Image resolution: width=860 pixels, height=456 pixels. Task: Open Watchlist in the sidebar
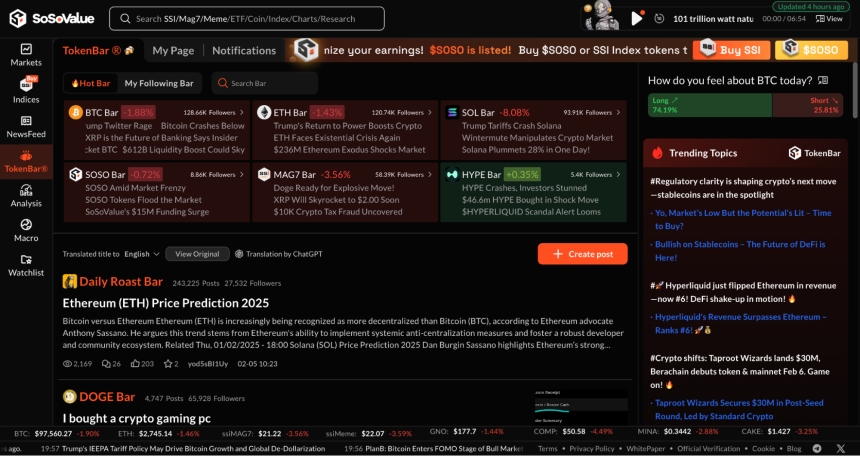point(26,266)
